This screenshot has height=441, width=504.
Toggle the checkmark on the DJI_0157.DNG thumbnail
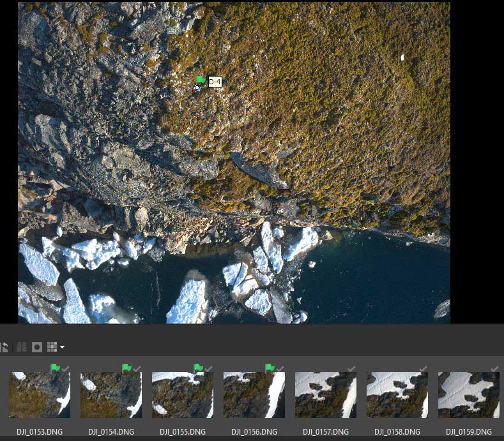tap(352, 368)
